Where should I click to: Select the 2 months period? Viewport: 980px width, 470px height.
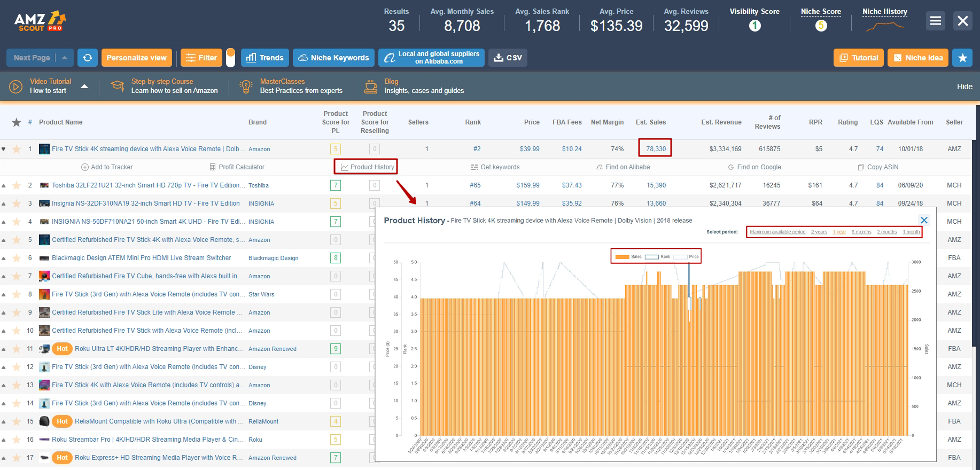point(887,232)
